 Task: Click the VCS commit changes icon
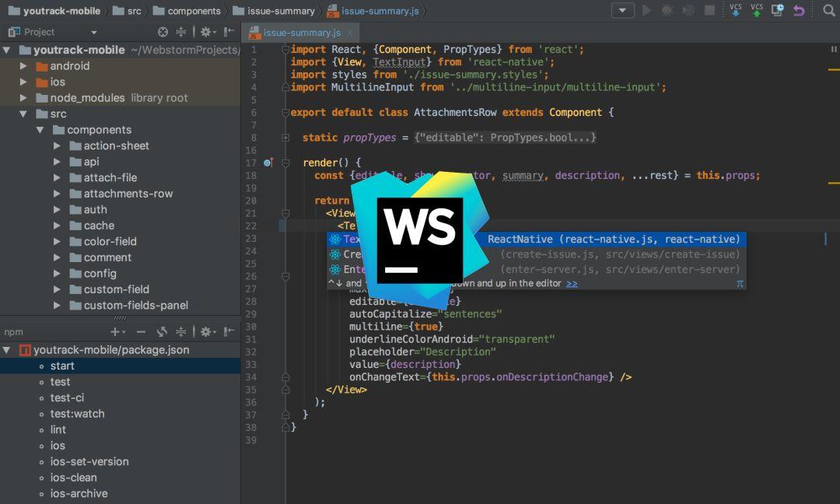point(757,10)
